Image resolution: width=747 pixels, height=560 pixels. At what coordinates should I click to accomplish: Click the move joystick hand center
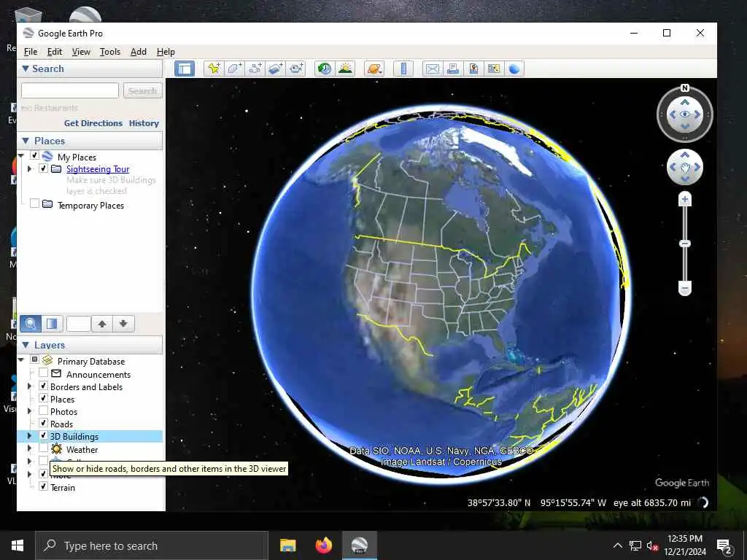click(x=684, y=167)
